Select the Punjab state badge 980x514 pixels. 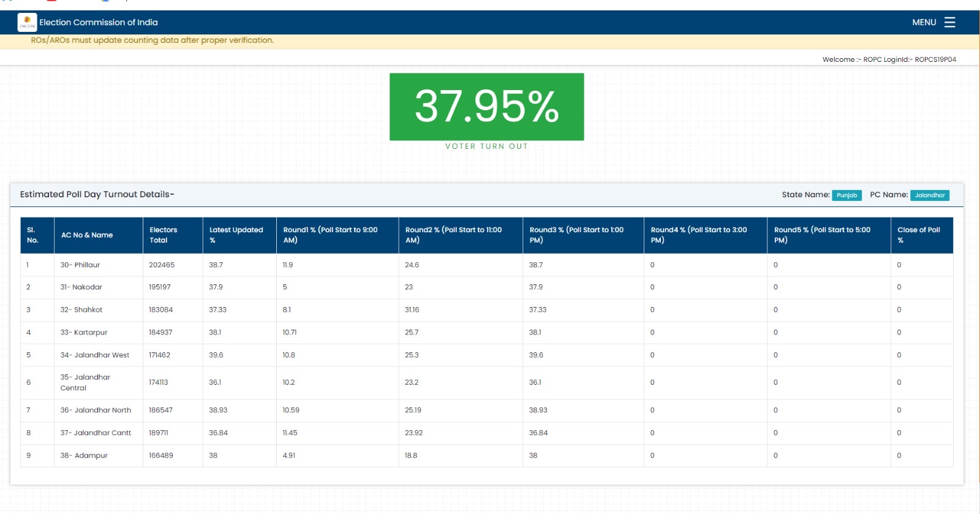[x=846, y=195]
